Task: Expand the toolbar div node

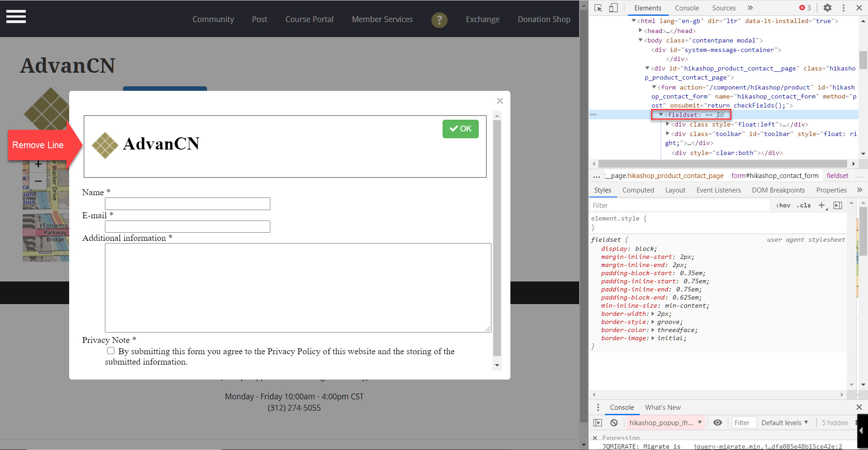Action: [667, 134]
